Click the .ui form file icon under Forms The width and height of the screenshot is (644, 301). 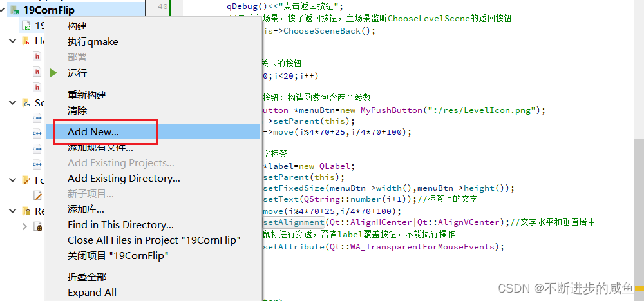(x=38, y=195)
